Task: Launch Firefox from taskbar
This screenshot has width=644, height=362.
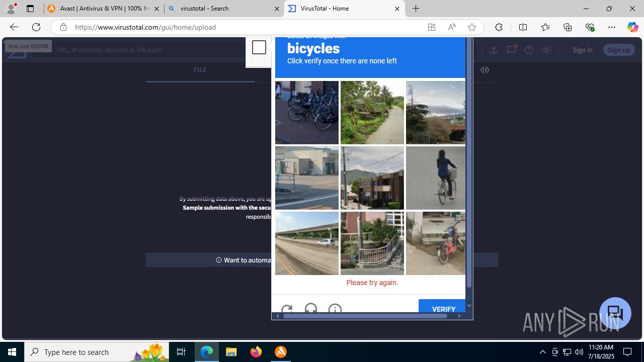Action: click(x=256, y=352)
